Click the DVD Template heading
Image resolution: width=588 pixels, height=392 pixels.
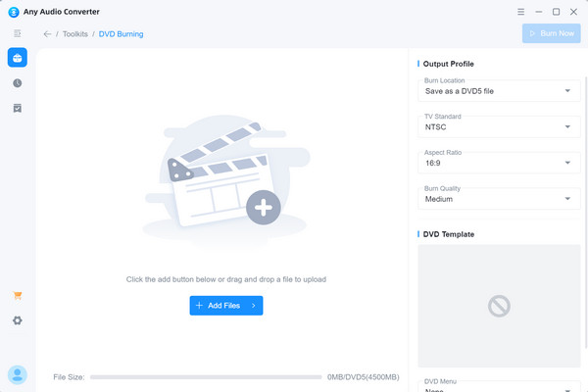[x=449, y=234]
